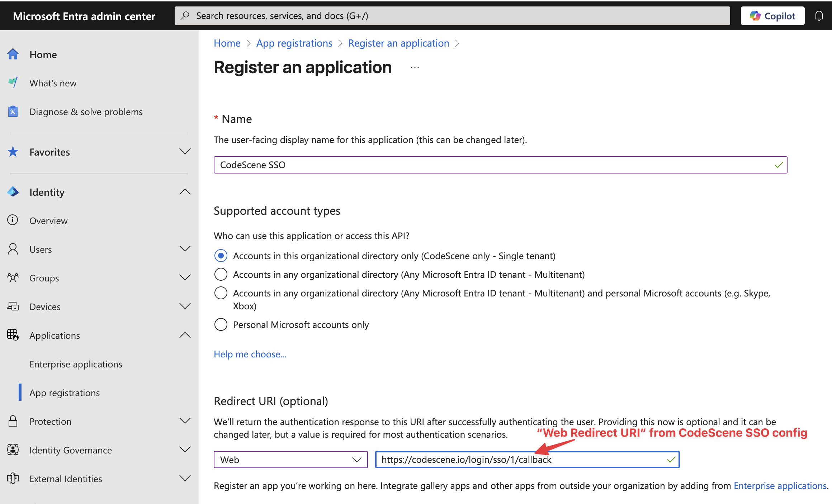Open notifications via the bell icon
Image resolution: width=832 pixels, height=504 pixels.
click(819, 15)
